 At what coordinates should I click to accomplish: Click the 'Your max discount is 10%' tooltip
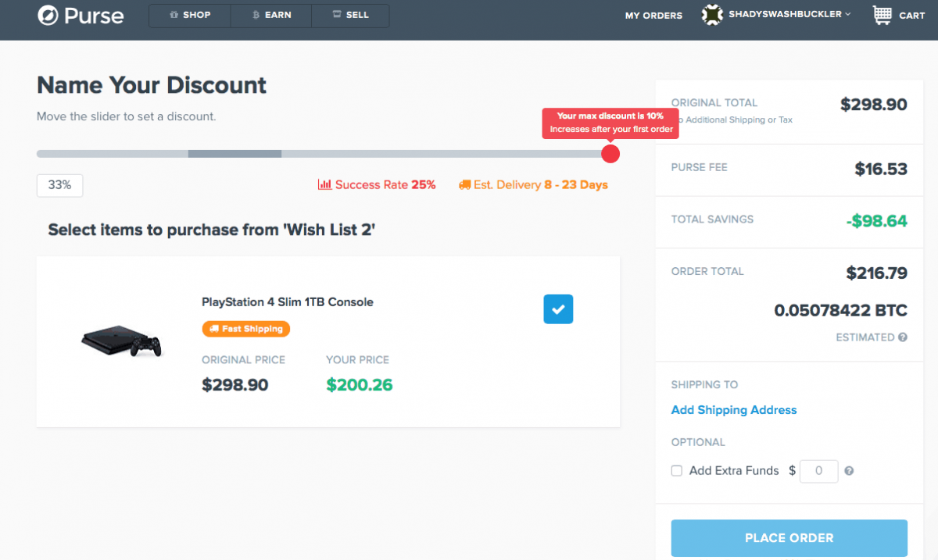(610, 123)
